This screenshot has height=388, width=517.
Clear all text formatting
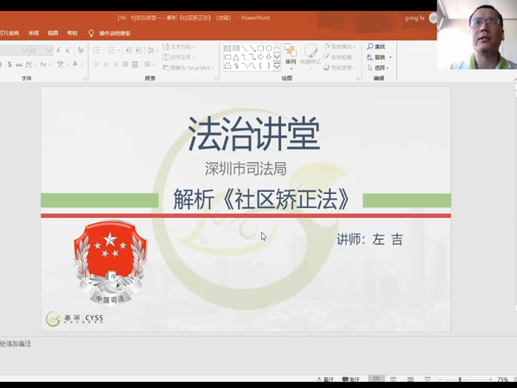click(80, 50)
